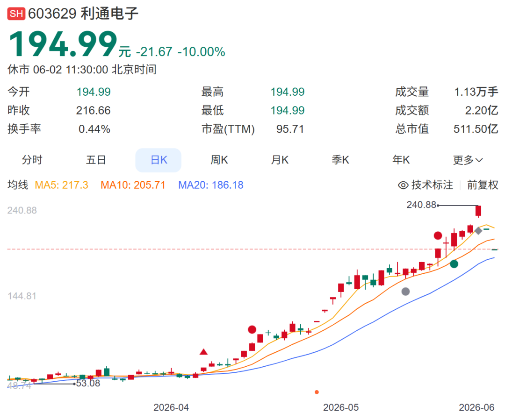Click the 2026-06 date axis label
Viewport: 505px width, 420px height.
(x=476, y=407)
